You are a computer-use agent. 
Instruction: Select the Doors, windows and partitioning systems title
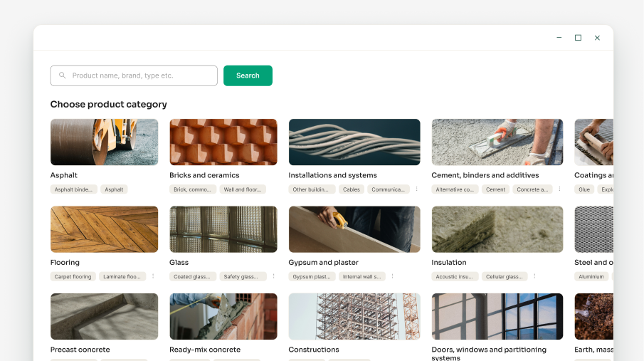(x=489, y=354)
